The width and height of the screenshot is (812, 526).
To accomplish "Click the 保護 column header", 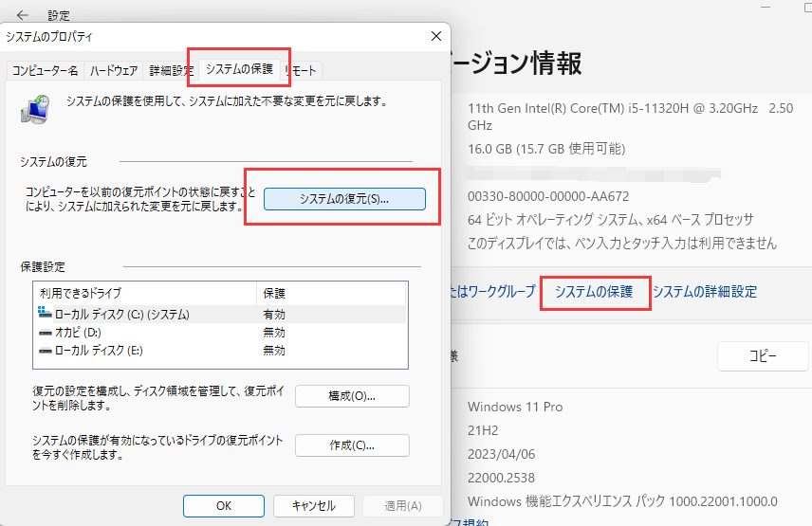I will click(x=331, y=293).
